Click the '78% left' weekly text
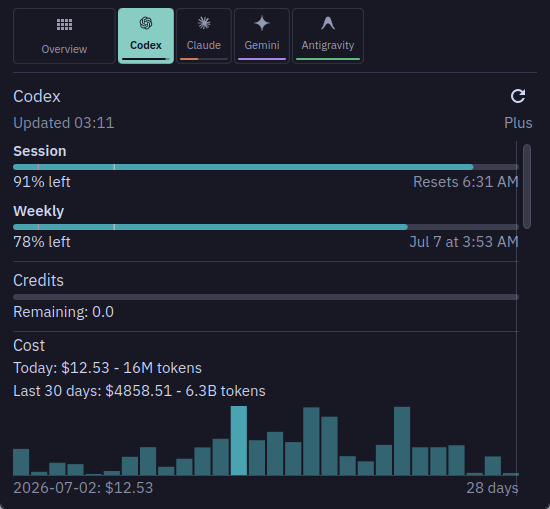The width and height of the screenshot is (550, 509). [x=42, y=242]
